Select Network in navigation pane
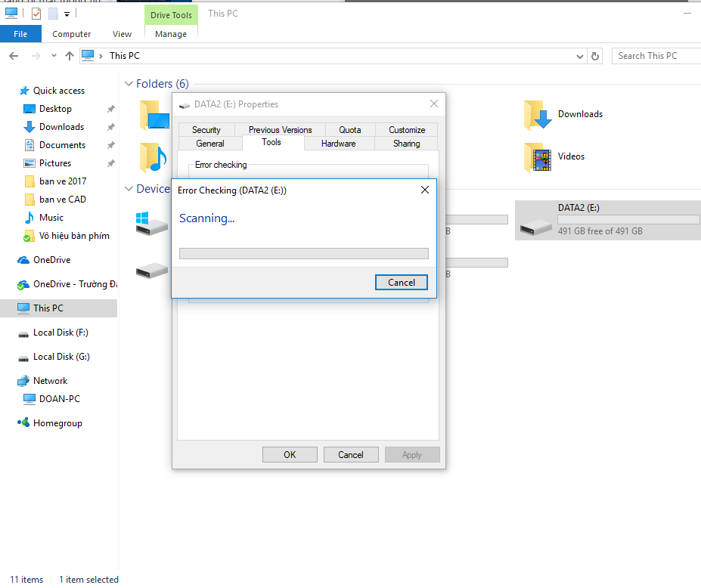Viewport: 701px width, 588px height. (x=50, y=381)
